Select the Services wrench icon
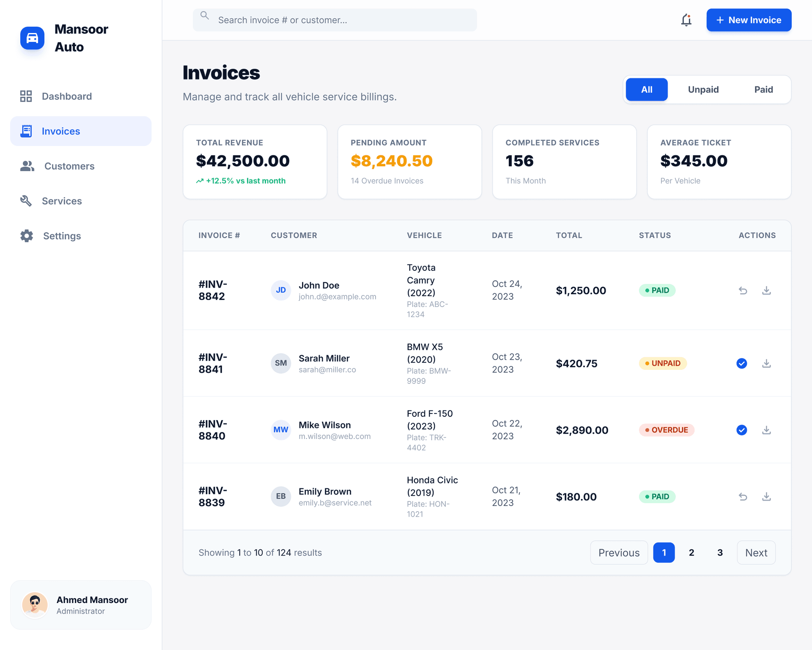 26,201
